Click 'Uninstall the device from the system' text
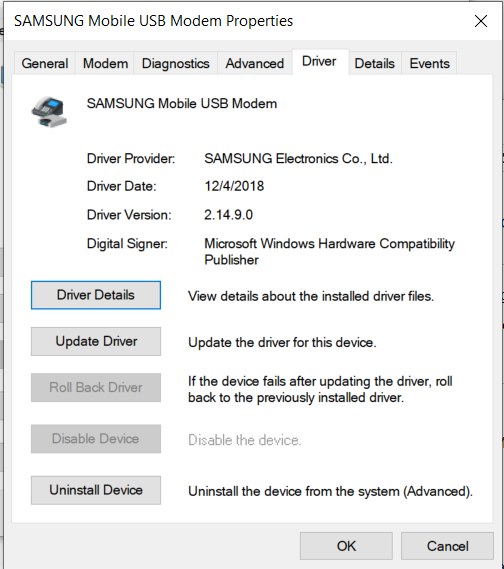Screen dimensions: 504x569 [330, 491]
